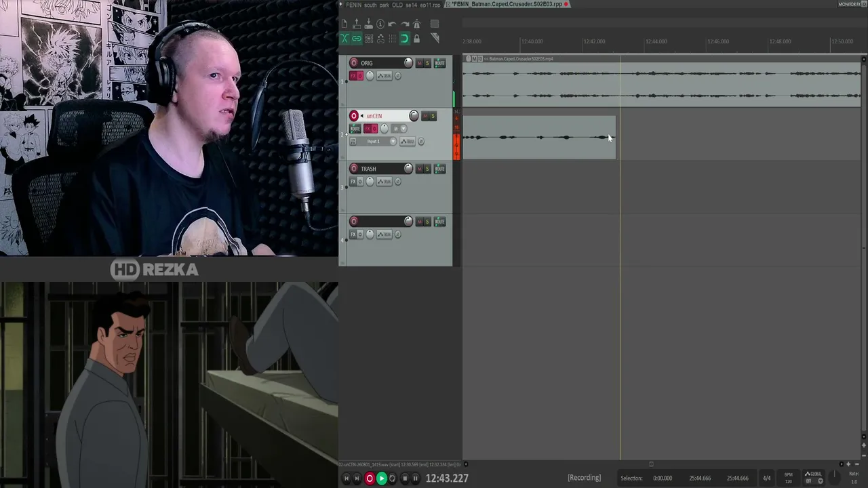This screenshot has width=868, height=488.
Task: Click the transport Pause button
Action: [x=416, y=479]
